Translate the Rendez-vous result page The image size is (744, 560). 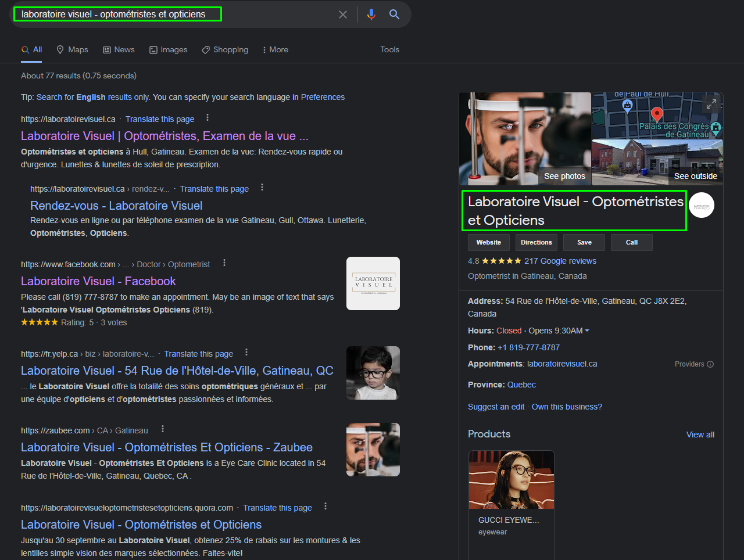[x=214, y=189]
